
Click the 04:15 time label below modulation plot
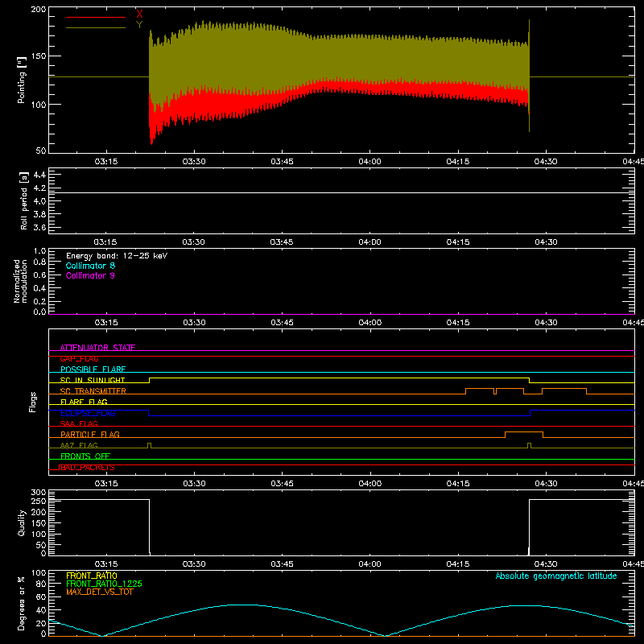458,323
